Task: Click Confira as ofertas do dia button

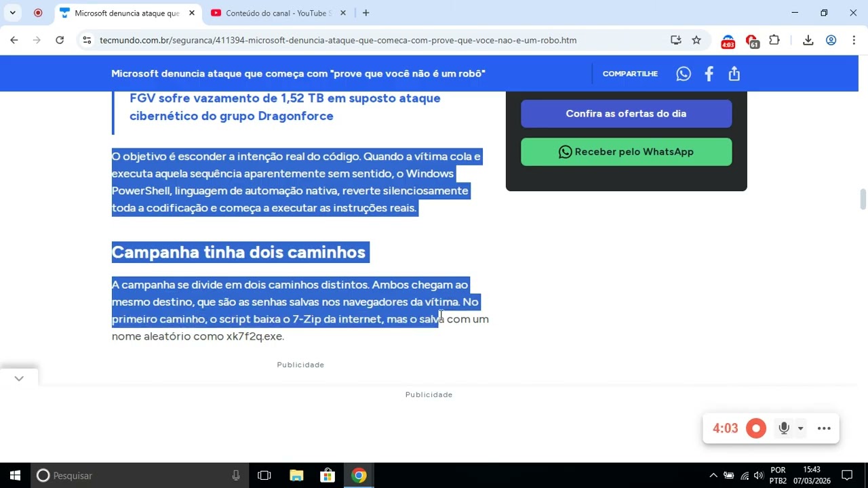Action: point(626,113)
